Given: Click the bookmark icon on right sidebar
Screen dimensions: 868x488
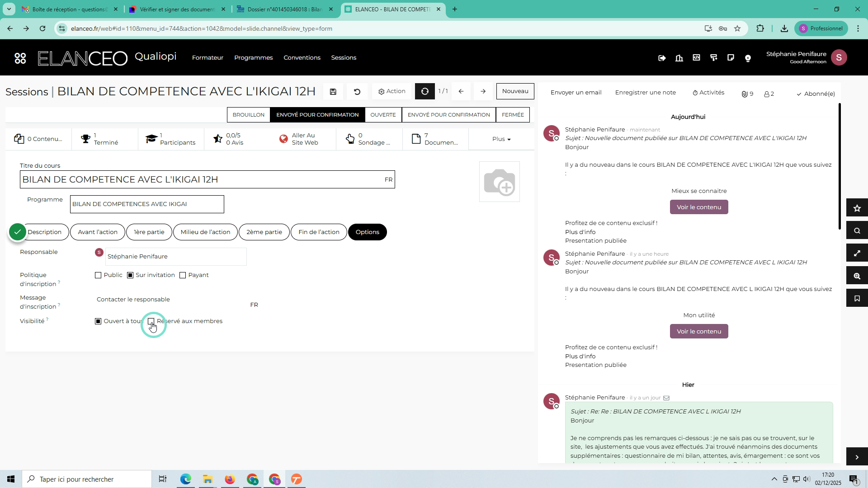Looking at the screenshot, I should (x=857, y=298).
